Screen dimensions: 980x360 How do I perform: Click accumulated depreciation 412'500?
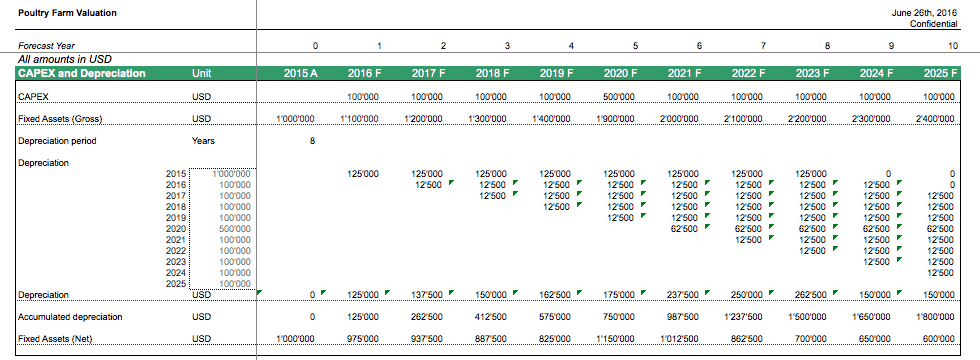coord(491,317)
